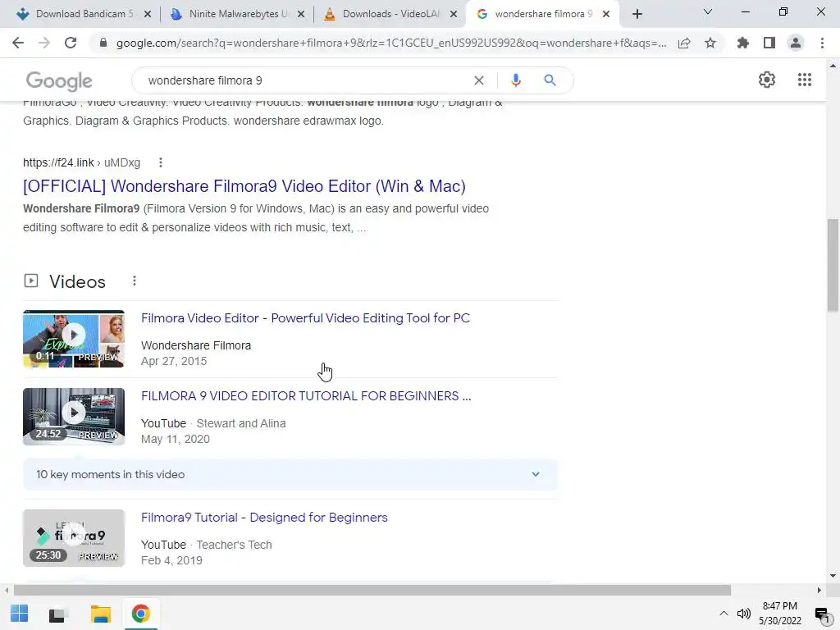Screen dimensions: 840x630
Task: Go forward to the next page
Action: point(44,43)
